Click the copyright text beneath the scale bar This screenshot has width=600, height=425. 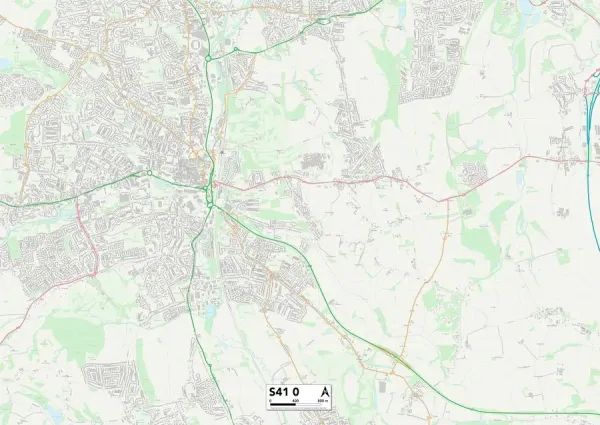coord(298,408)
